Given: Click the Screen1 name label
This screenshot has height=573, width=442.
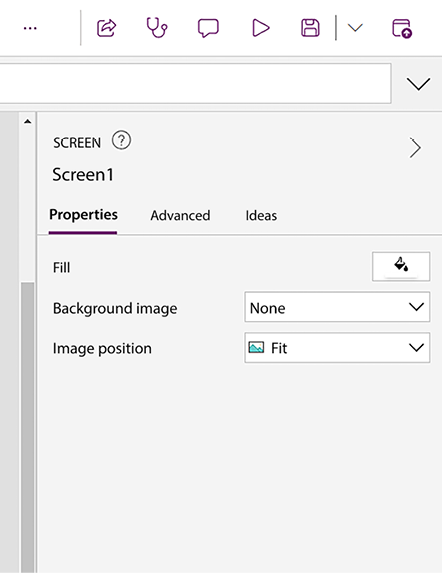Looking at the screenshot, I should click(83, 174).
